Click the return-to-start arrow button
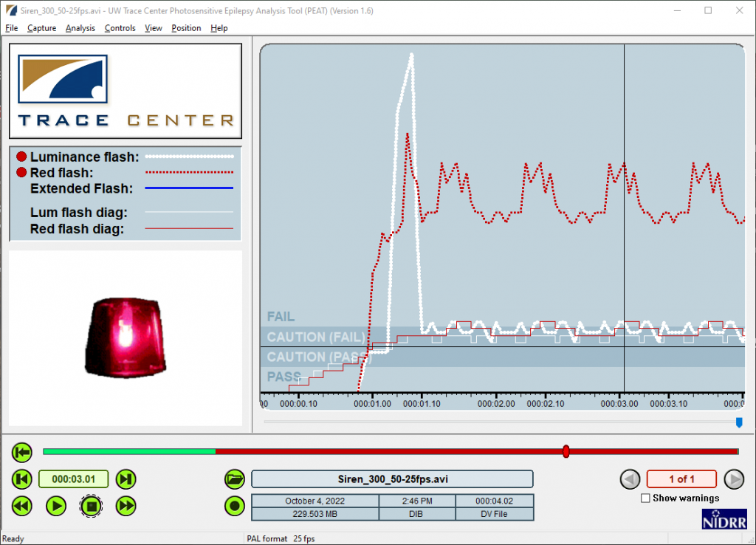This screenshot has height=545, width=756. click(22, 451)
